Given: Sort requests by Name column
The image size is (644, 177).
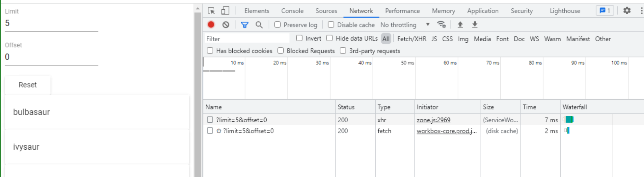Looking at the screenshot, I should [269, 107].
